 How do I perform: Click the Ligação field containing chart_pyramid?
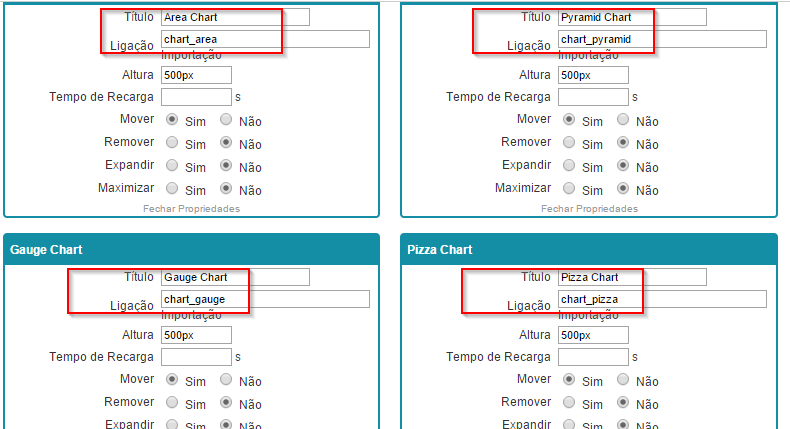tap(662, 39)
